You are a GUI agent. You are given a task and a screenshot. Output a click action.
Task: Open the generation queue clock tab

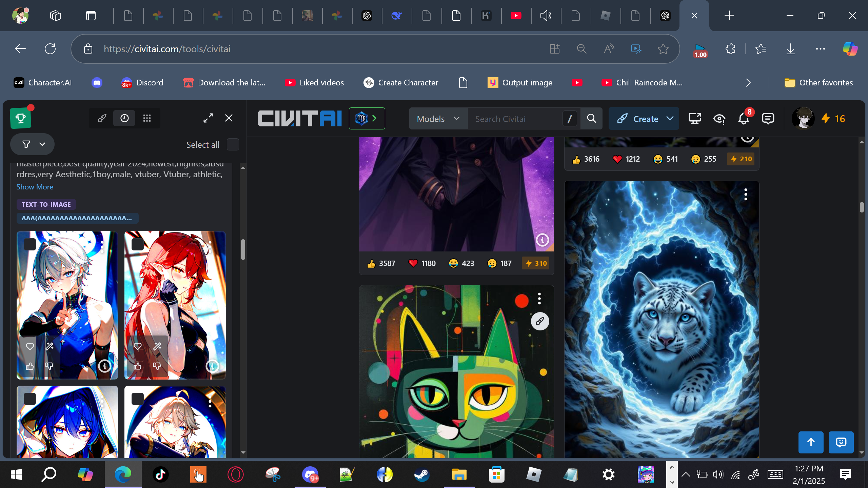pos(124,118)
